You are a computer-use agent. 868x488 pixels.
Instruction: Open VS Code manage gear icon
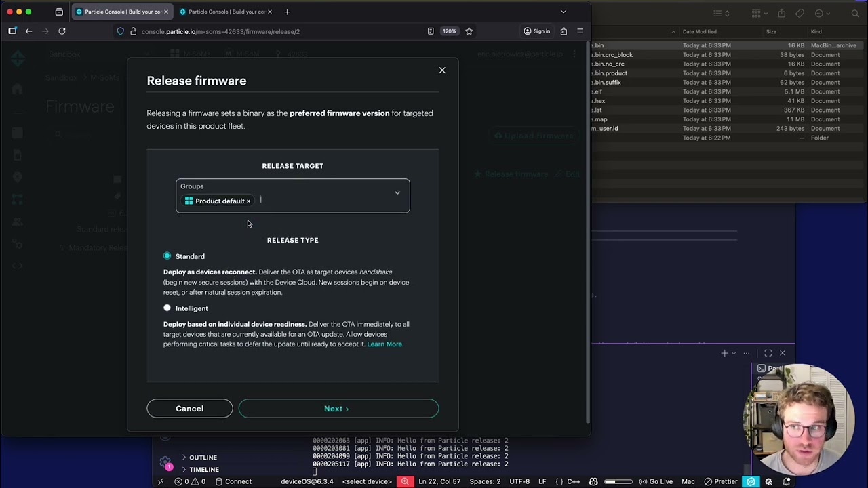click(165, 463)
